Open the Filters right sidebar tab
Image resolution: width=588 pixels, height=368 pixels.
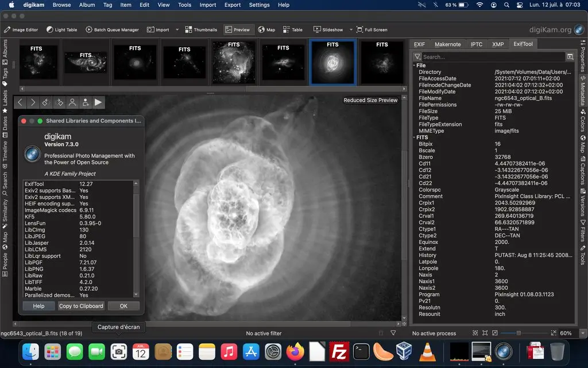tap(583, 231)
